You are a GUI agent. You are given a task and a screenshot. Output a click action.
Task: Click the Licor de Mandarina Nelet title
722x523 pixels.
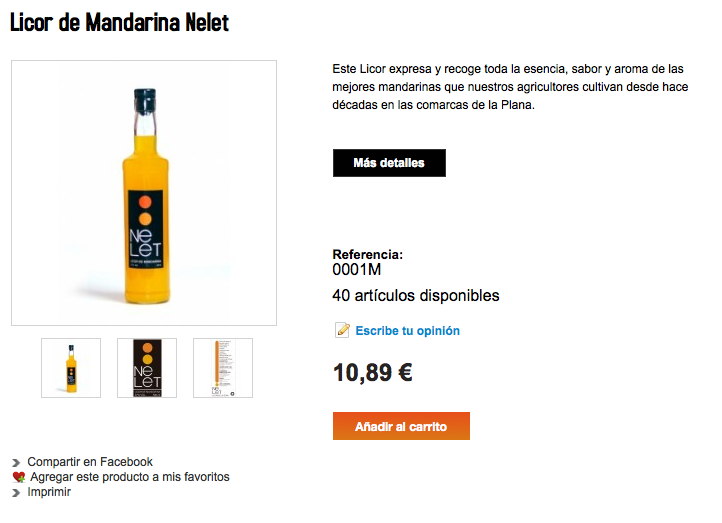[x=120, y=22]
